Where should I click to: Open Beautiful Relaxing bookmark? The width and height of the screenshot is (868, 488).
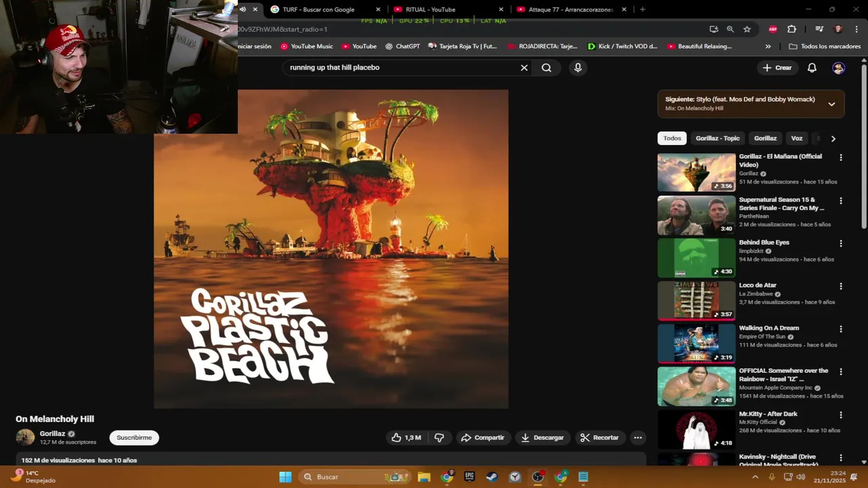point(699,47)
